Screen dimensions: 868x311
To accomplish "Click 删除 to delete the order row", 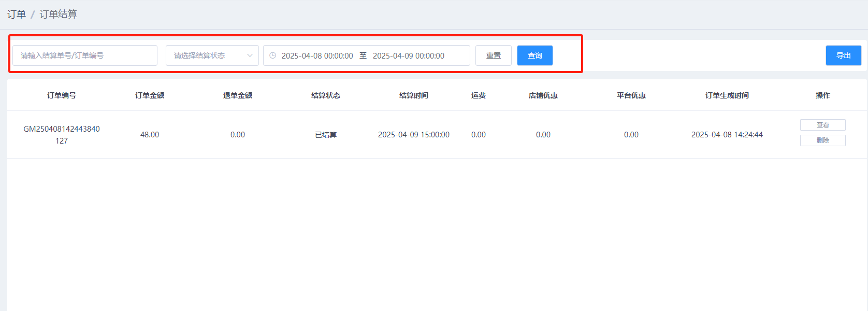I will pos(822,140).
